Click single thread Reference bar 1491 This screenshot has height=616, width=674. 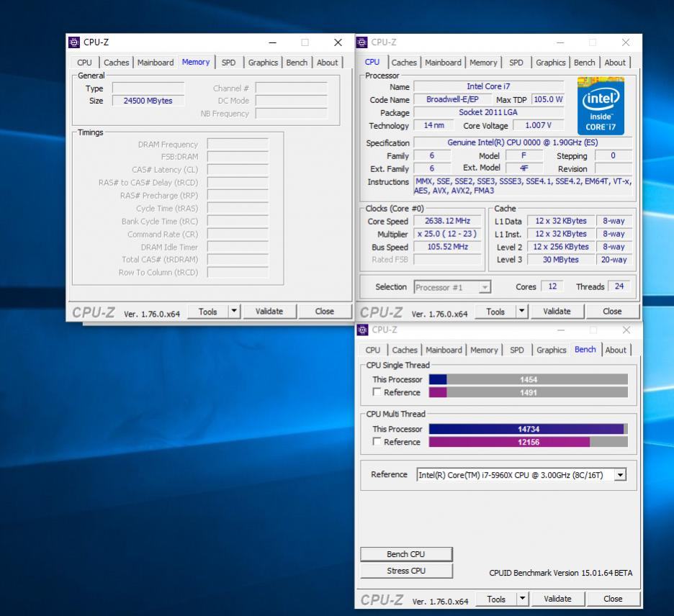(x=529, y=392)
